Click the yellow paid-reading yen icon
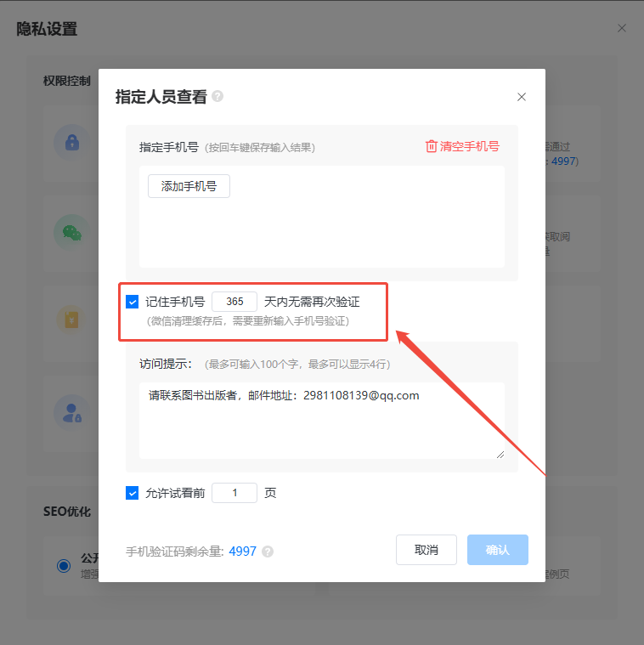The height and width of the screenshot is (645, 644). click(x=72, y=320)
